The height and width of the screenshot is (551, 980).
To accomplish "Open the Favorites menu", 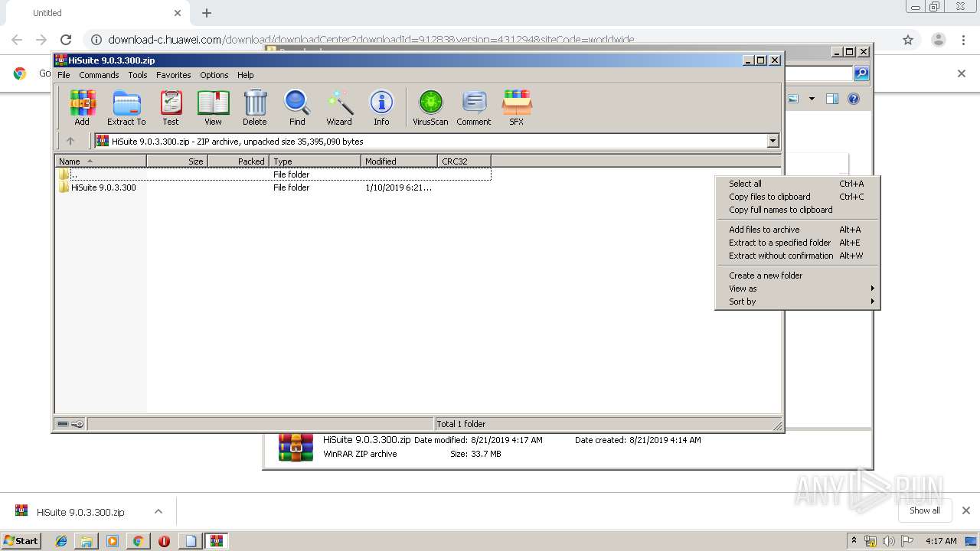I will [174, 75].
